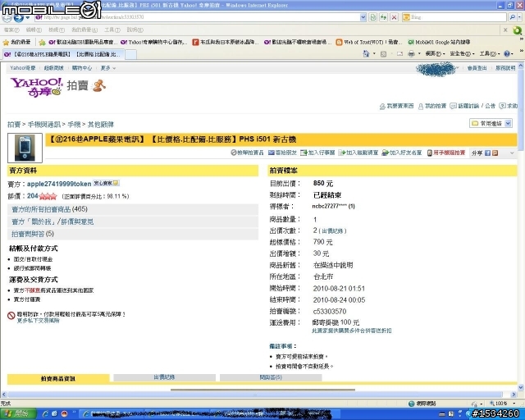Image resolution: width=525 pixels, height=420 pixels.
Task: Open a new blank browser tab
Action: 130,54
